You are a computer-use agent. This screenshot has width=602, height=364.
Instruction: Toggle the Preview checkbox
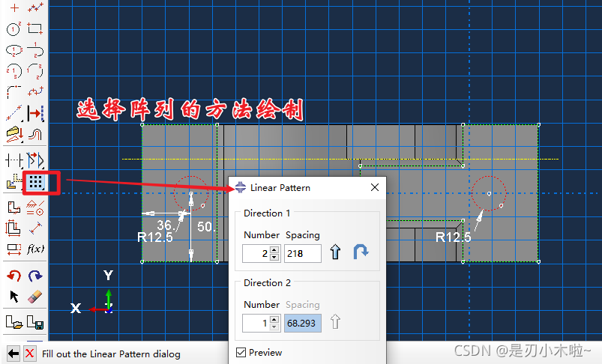click(241, 352)
